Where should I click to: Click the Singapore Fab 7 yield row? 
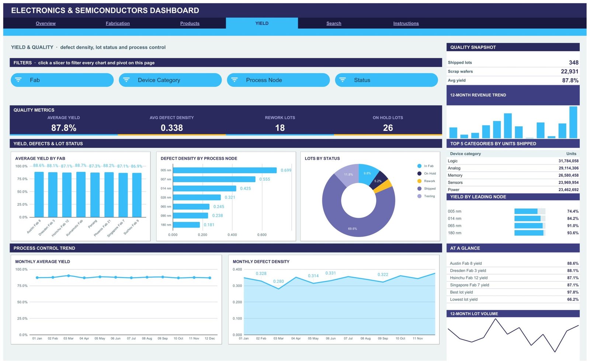click(x=513, y=285)
